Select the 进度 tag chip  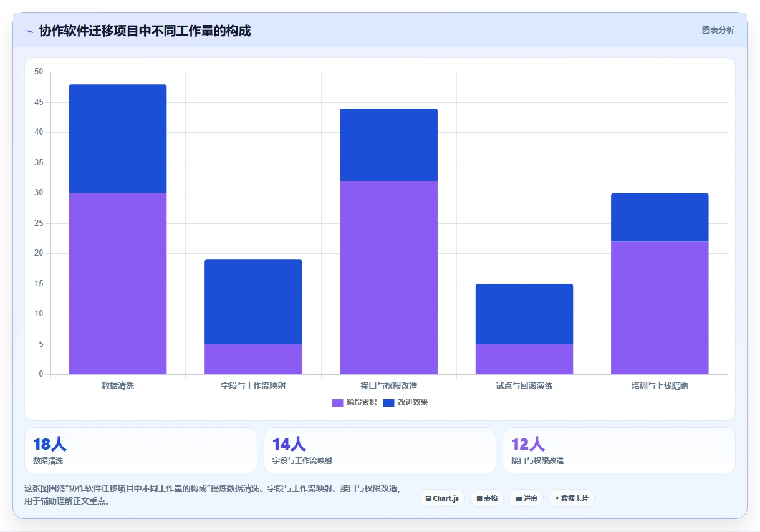pos(526,498)
